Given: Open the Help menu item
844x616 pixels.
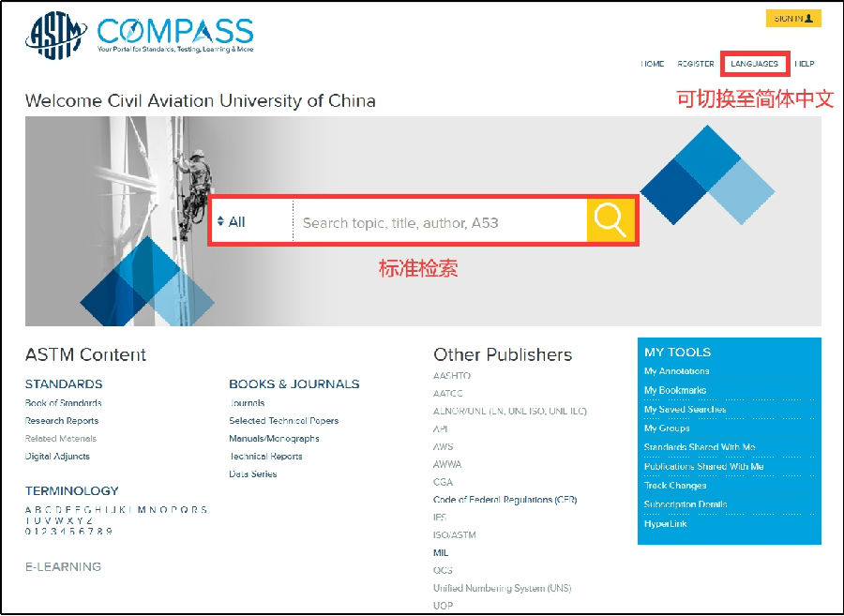Looking at the screenshot, I should click(x=805, y=64).
